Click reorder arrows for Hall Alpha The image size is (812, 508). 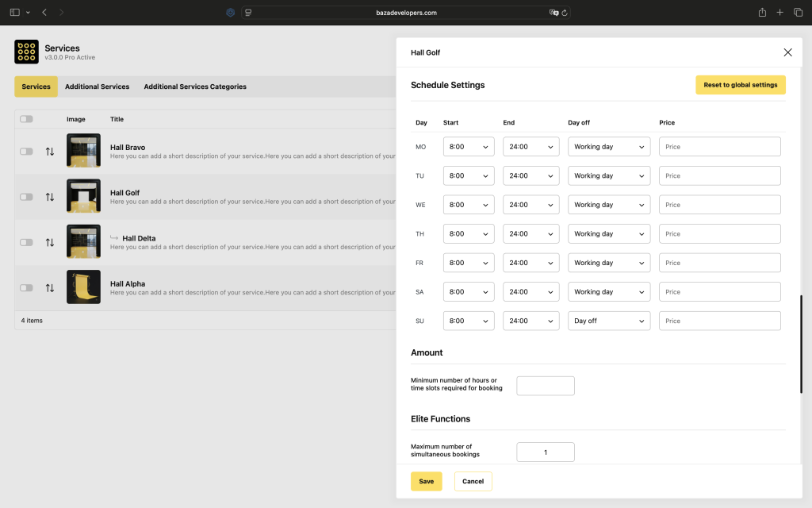point(50,288)
